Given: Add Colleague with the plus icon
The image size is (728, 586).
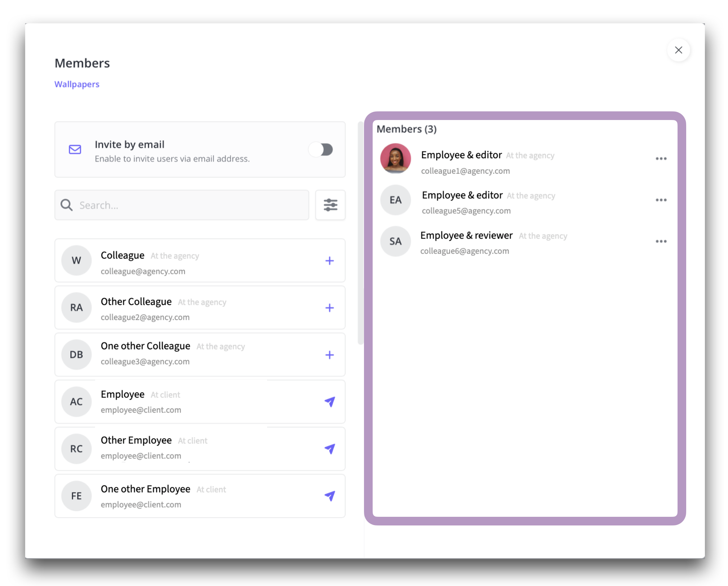Looking at the screenshot, I should click(329, 261).
